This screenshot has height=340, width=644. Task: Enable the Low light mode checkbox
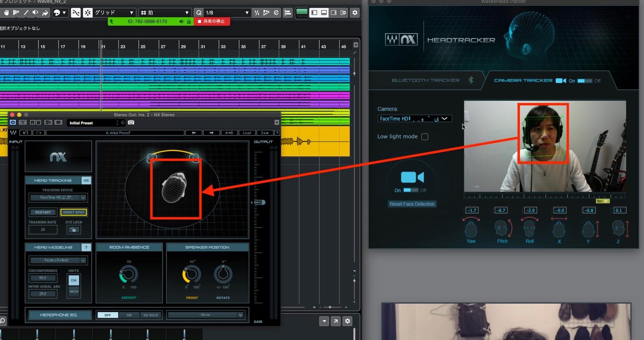click(425, 137)
